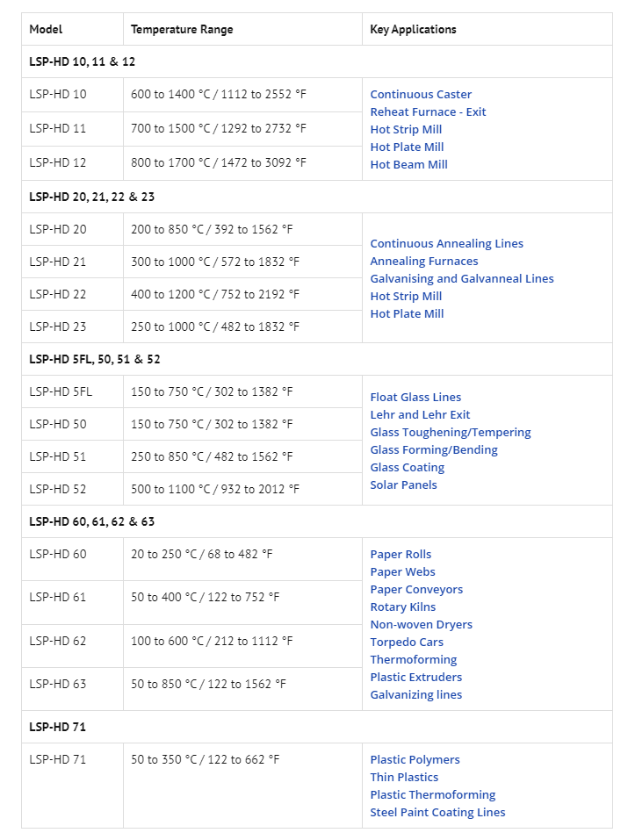
Task: Open the Continuous Caster link
Action: click(x=421, y=95)
